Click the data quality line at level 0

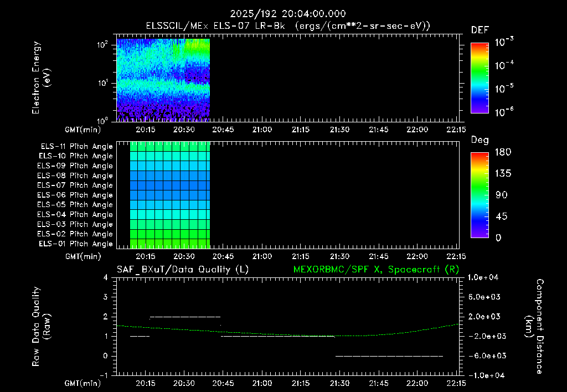click(x=389, y=356)
